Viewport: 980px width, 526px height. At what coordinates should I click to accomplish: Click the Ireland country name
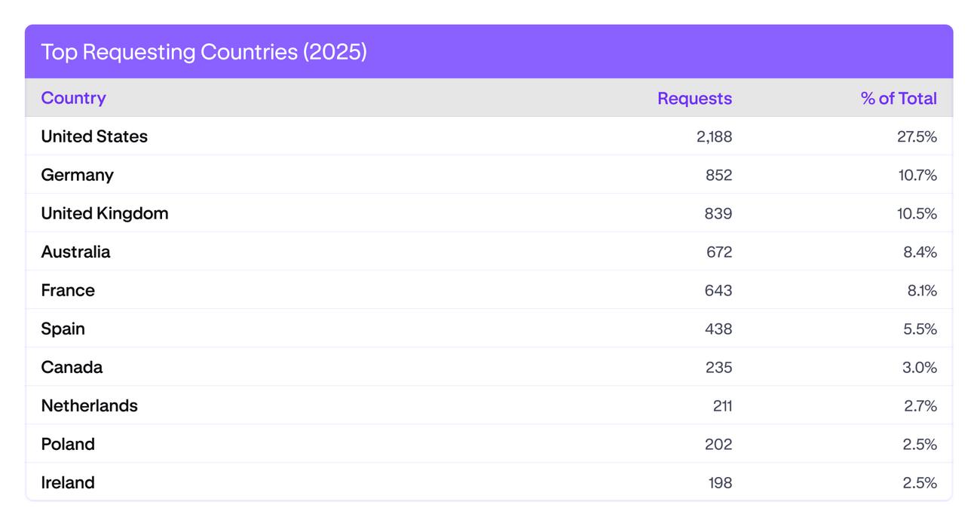68,482
